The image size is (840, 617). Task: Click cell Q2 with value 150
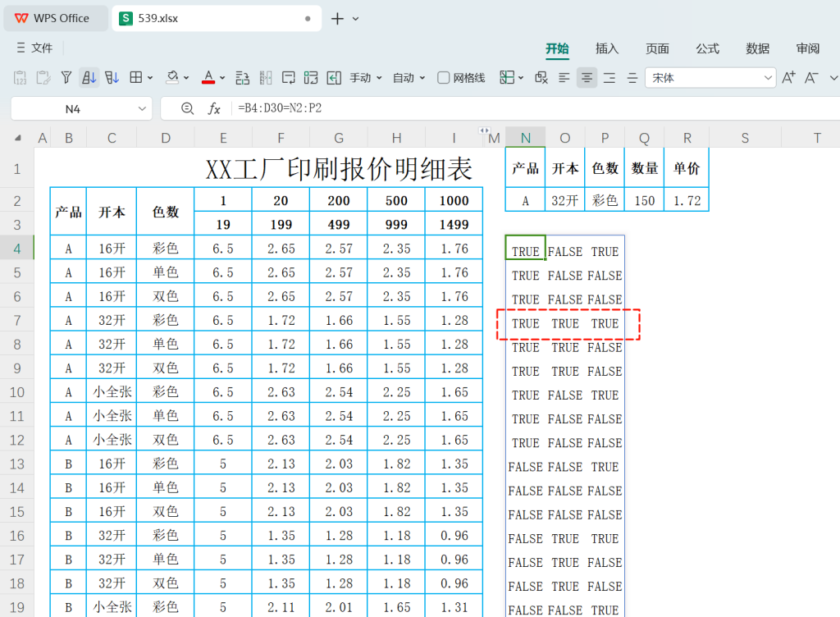pyautogui.click(x=645, y=199)
